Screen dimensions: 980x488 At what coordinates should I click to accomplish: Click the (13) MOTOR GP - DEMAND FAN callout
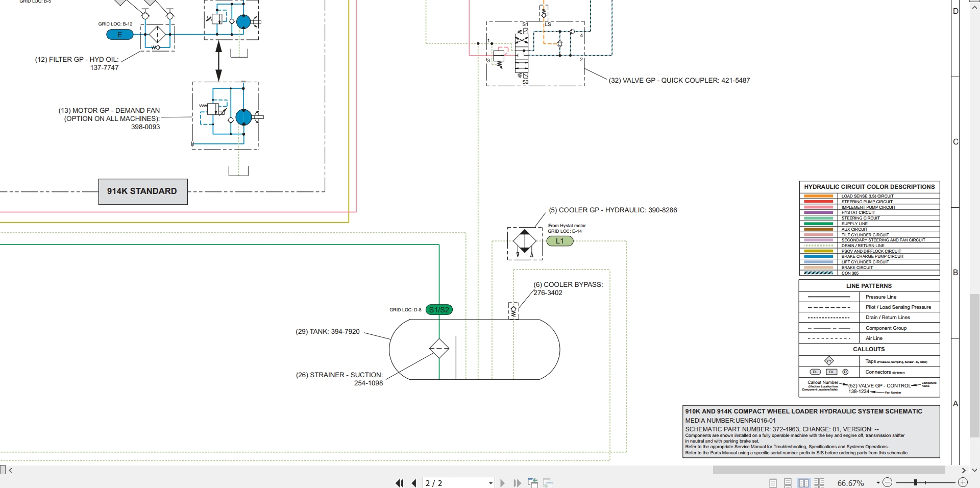click(109, 118)
